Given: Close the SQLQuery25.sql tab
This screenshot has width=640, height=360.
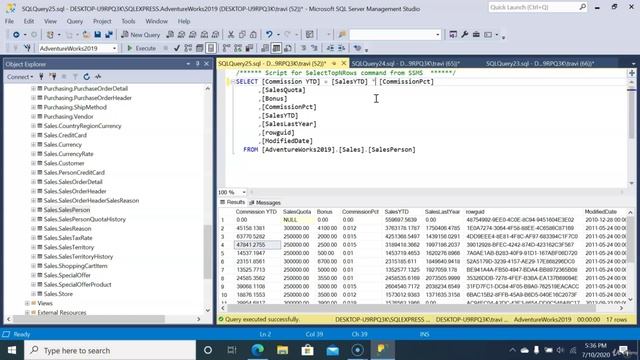Looking at the screenshot, I should point(344,63).
